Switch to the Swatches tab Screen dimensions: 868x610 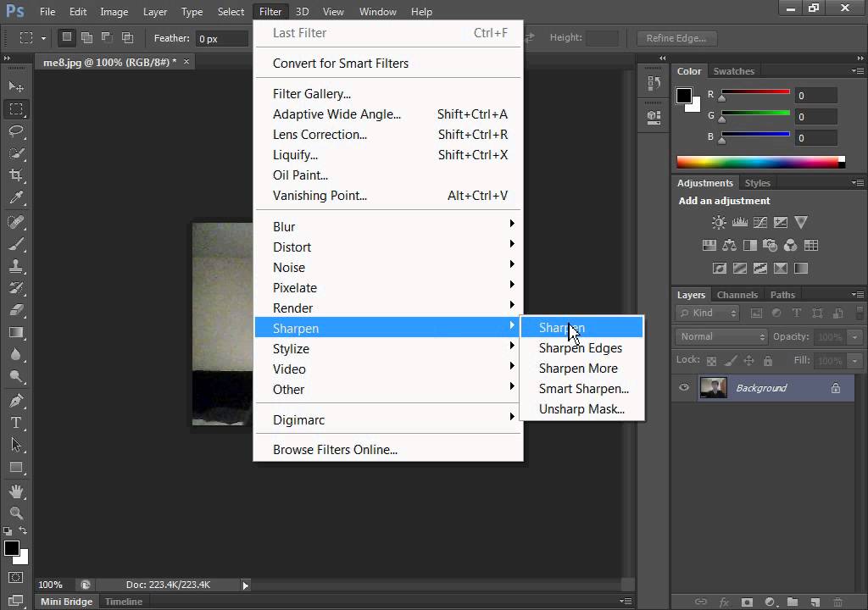[733, 71]
